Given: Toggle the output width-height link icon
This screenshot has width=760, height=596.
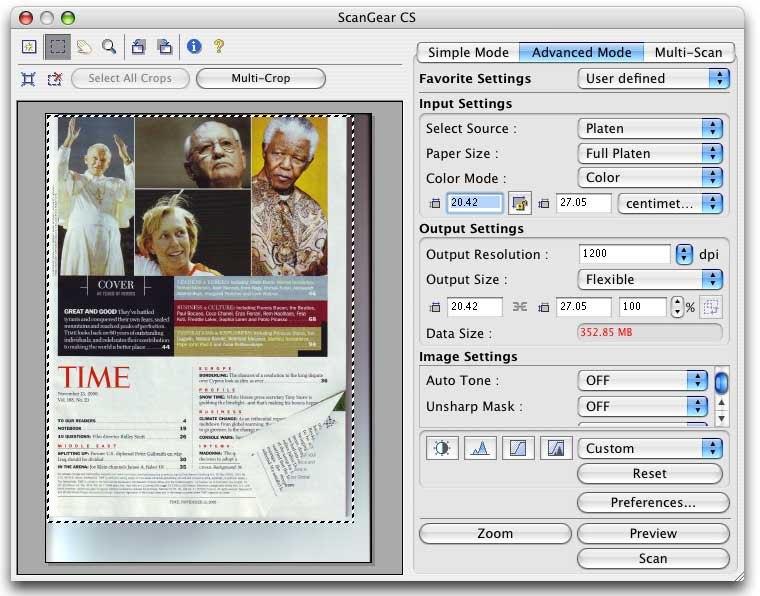Looking at the screenshot, I should (520, 306).
